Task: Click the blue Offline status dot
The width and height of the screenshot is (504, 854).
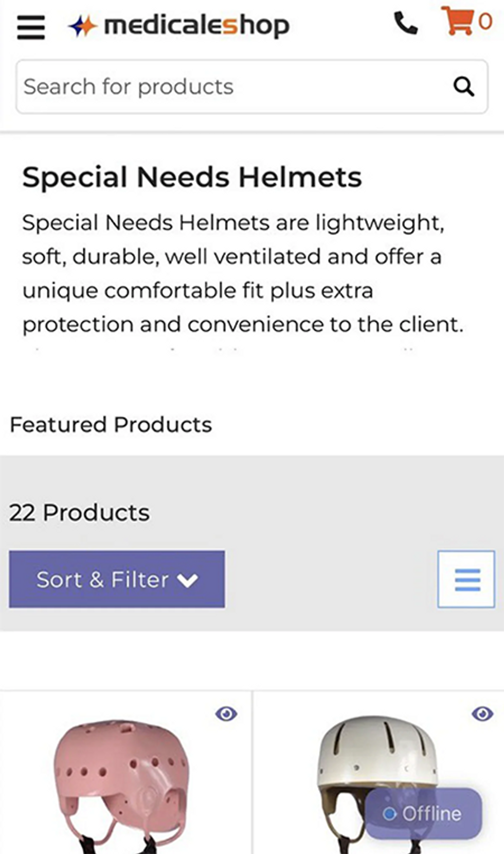Action: (x=390, y=814)
